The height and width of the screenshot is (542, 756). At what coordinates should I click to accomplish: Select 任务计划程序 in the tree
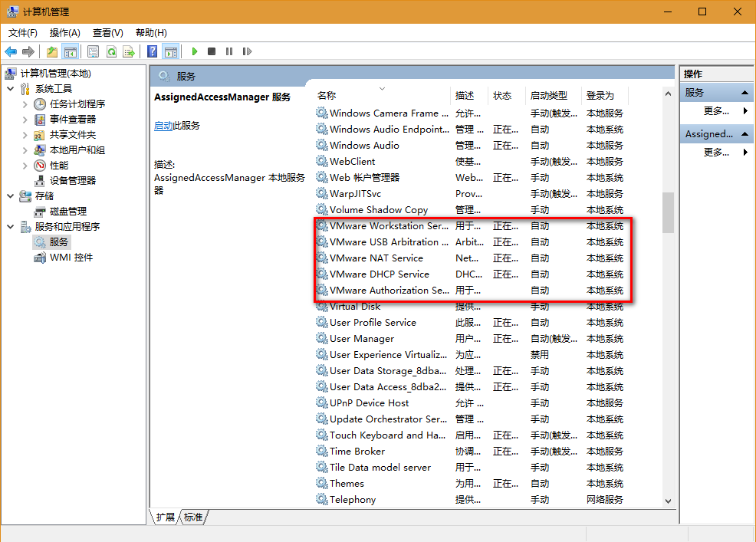[77, 104]
